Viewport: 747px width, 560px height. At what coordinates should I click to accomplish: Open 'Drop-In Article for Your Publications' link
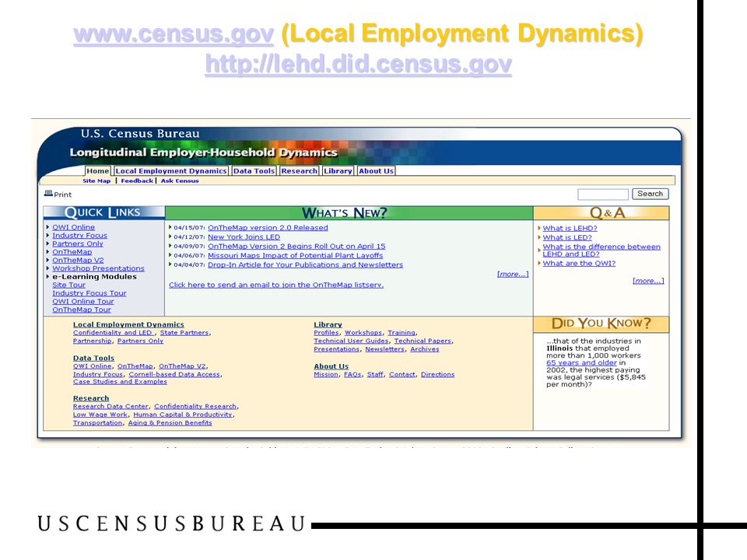coord(305,264)
